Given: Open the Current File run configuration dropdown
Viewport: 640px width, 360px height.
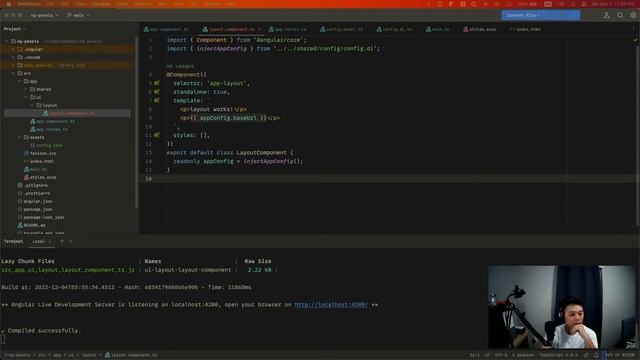Looking at the screenshot, I should click(x=522, y=15).
